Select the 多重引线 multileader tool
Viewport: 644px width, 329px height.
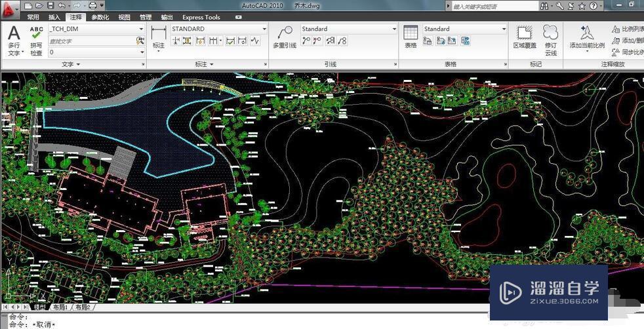285,38
